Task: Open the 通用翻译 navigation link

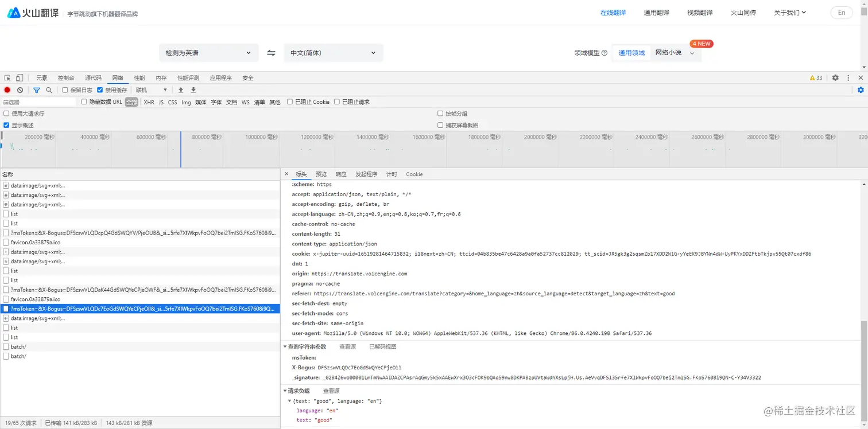Action: click(x=656, y=13)
